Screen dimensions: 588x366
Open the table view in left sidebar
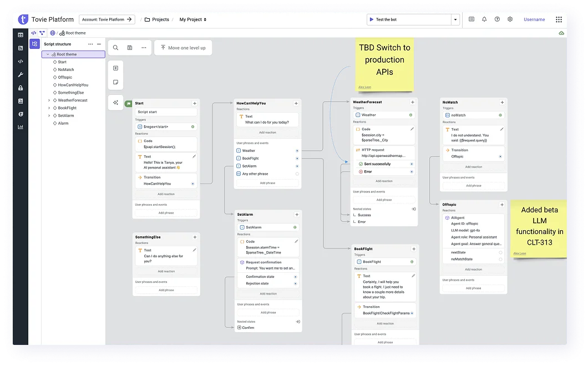point(21,35)
